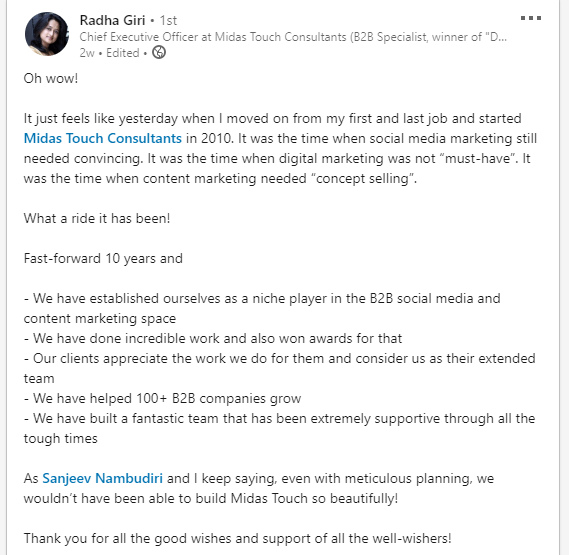Click the bullet about winning awards
The image size is (569, 555).
(x=213, y=338)
